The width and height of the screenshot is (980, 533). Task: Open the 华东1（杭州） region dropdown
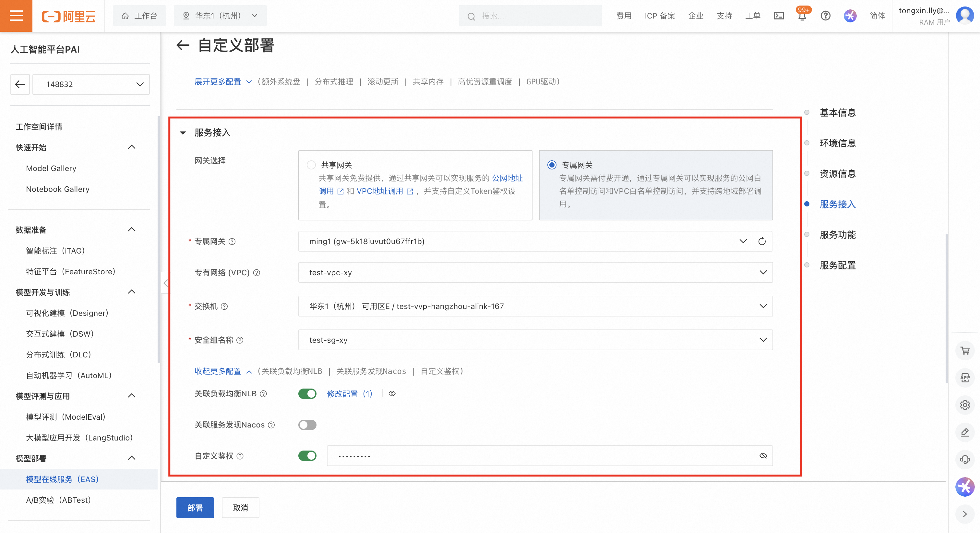220,16
